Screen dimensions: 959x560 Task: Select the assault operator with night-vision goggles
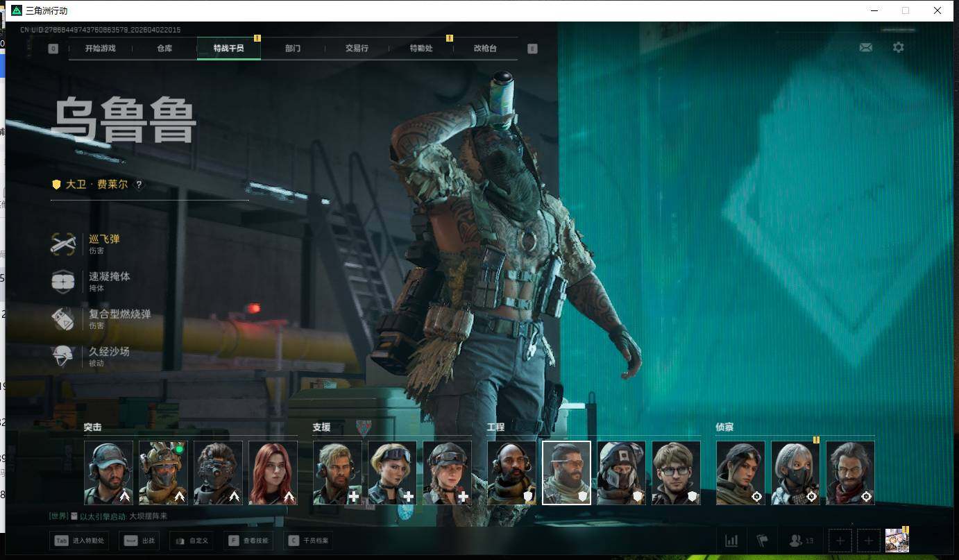click(218, 473)
